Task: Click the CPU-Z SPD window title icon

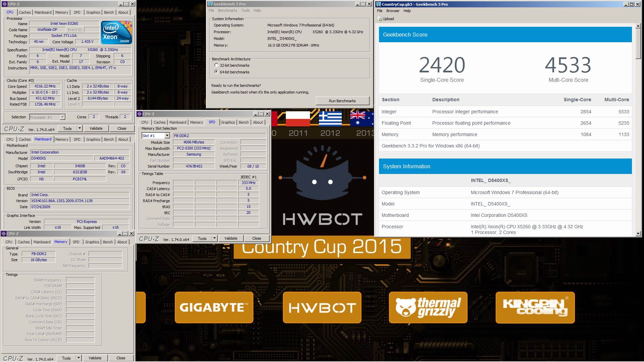Action: point(140,114)
